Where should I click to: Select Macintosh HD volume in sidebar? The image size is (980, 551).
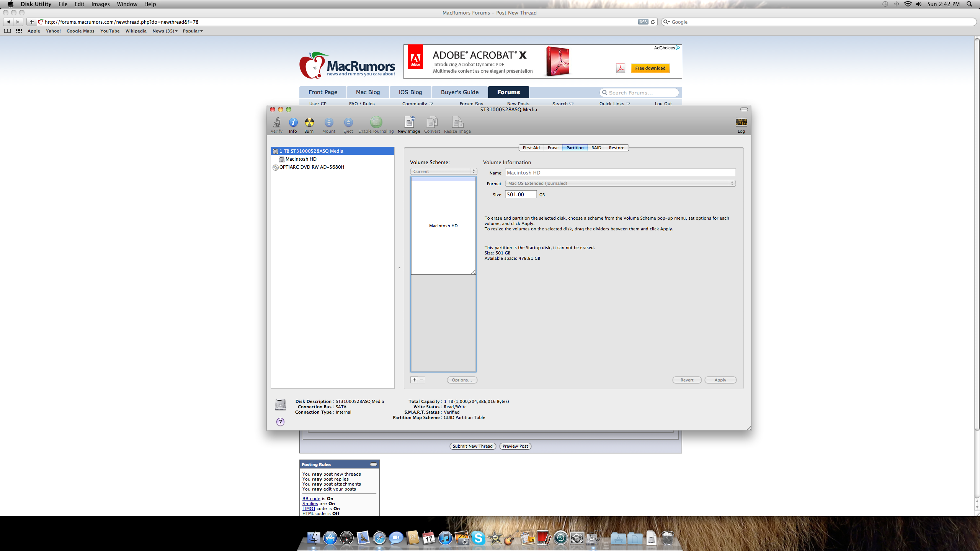[332, 159]
